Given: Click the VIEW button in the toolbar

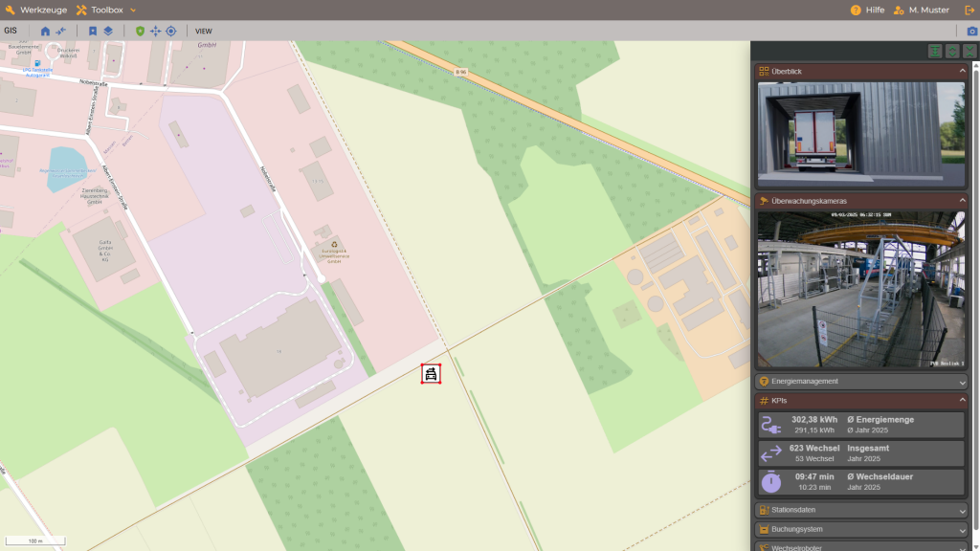Looking at the screenshot, I should click(x=203, y=31).
